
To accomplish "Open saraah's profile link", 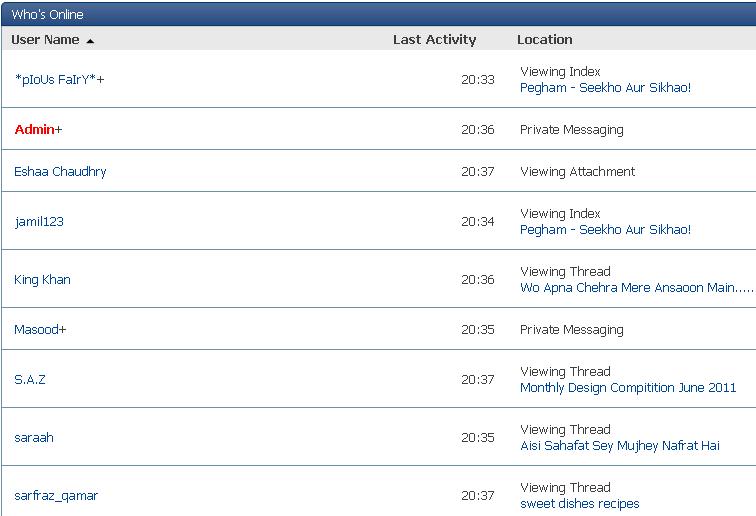I will coord(34,438).
